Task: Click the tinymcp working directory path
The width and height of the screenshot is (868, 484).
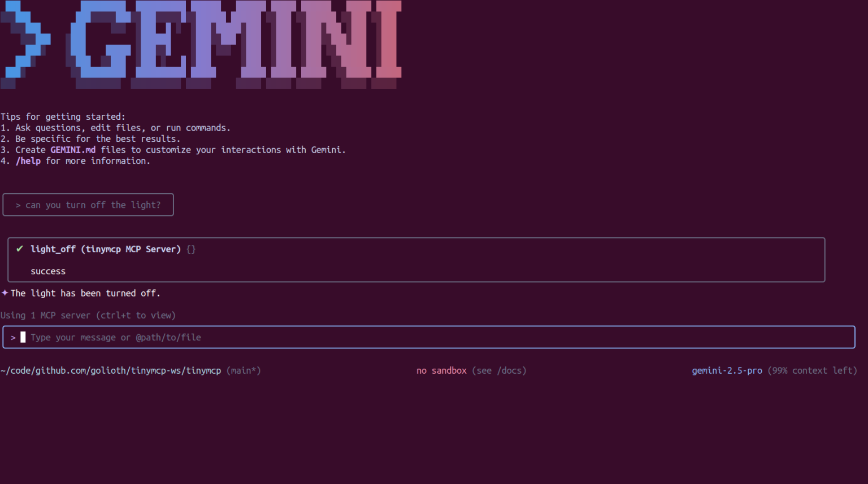Action: (x=111, y=371)
